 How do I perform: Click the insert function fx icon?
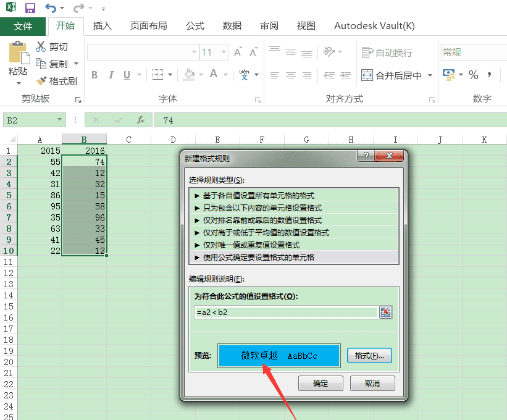click(x=141, y=120)
